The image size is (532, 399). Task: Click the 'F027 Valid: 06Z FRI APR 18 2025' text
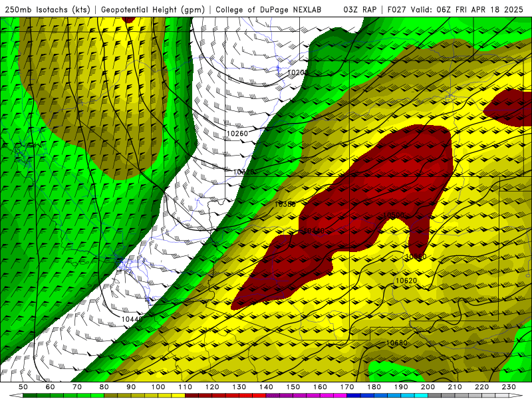455,10
